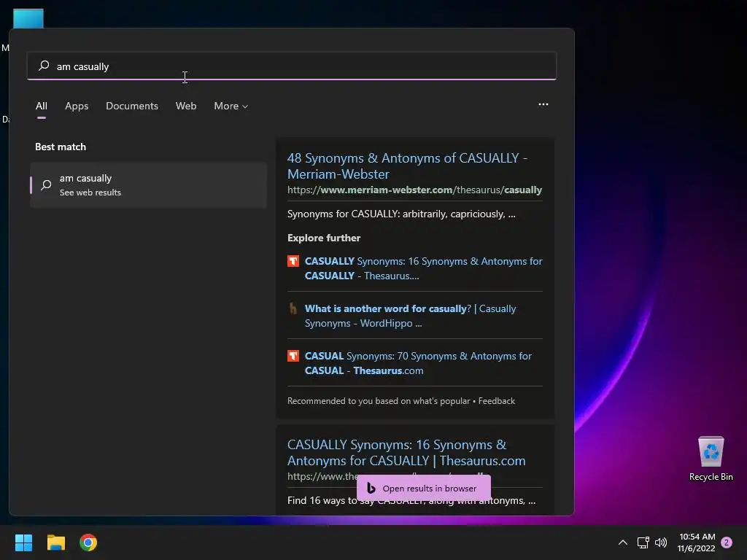
Task: Switch to the Documents tab
Action: [132, 106]
